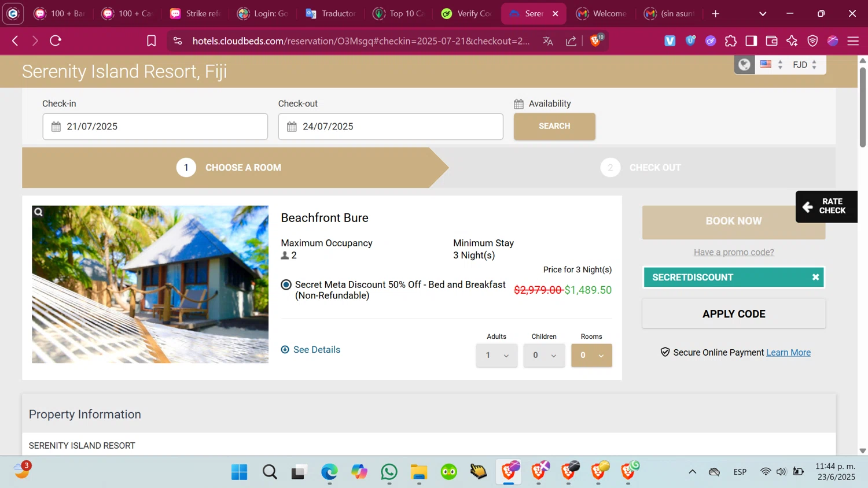
Task: Open the new tab plus button
Action: pos(716,13)
